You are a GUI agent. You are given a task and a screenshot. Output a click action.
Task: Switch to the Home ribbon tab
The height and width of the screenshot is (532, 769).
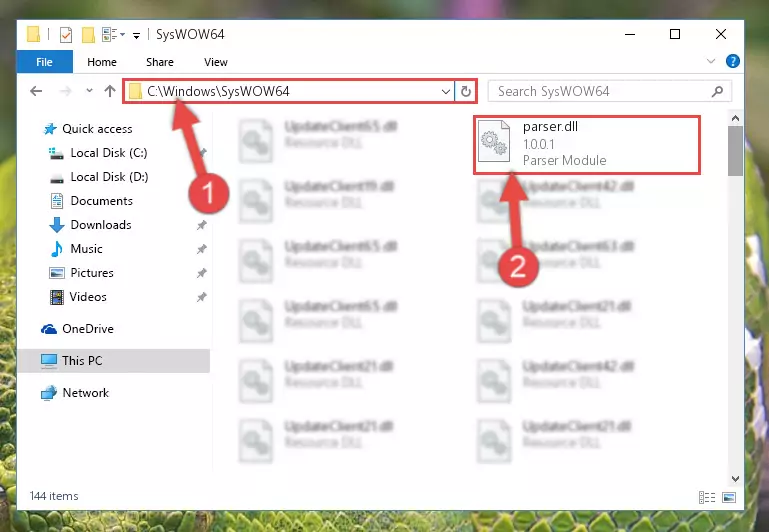pos(102,62)
